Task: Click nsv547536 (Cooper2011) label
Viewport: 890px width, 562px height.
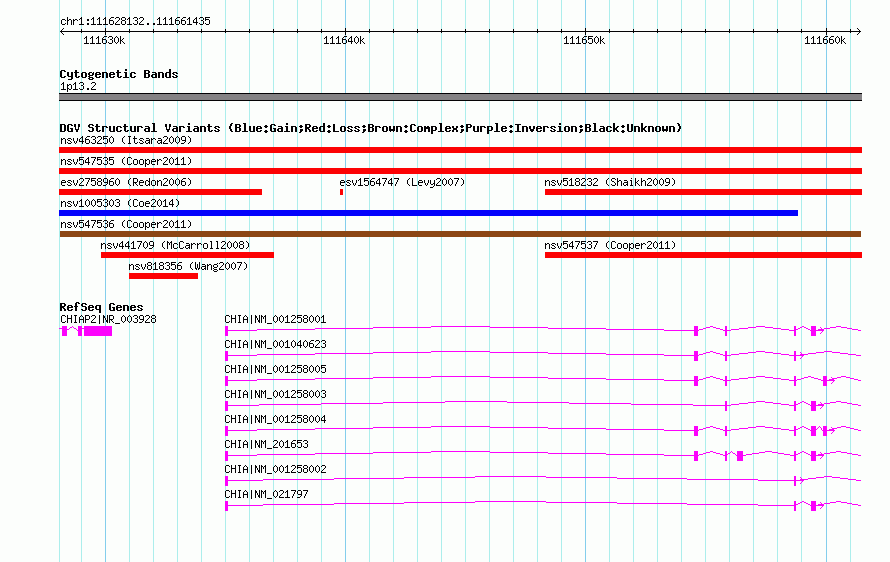Action: tap(126, 224)
